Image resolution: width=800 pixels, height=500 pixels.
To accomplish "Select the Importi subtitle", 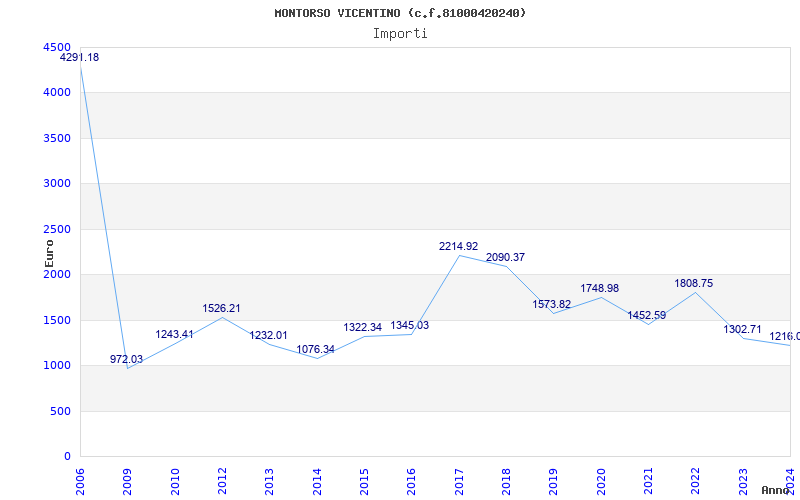I will pyautogui.click(x=400, y=34).
